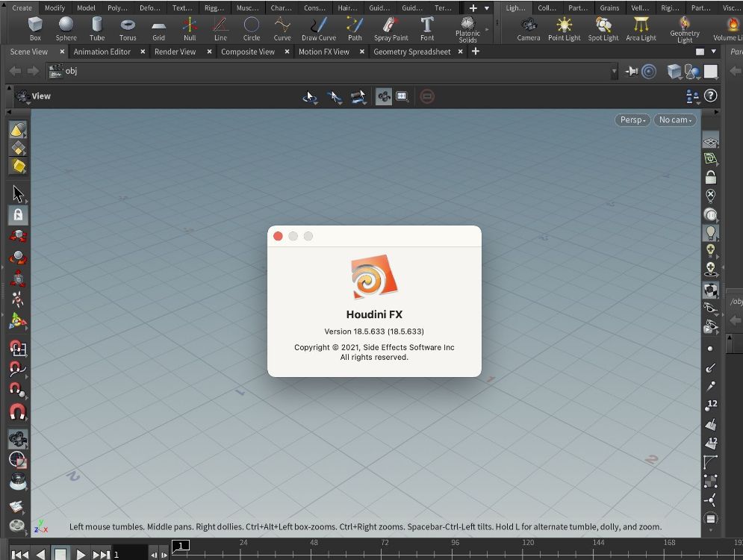This screenshot has width=743, height=560.
Task: Create a Point Light
Action: (564, 28)
